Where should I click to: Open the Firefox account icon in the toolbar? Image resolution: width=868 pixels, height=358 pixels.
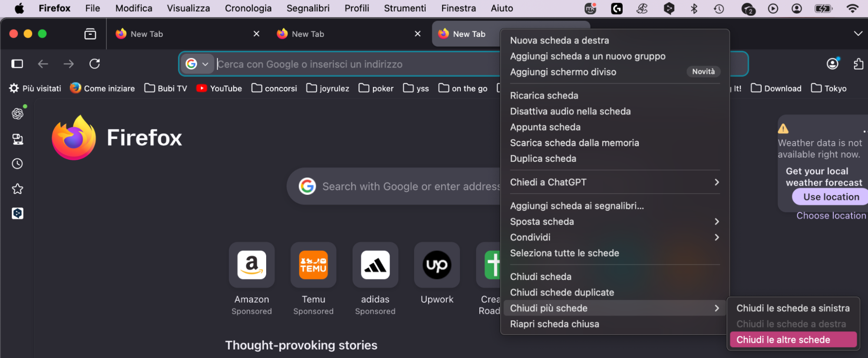[832, 64]
